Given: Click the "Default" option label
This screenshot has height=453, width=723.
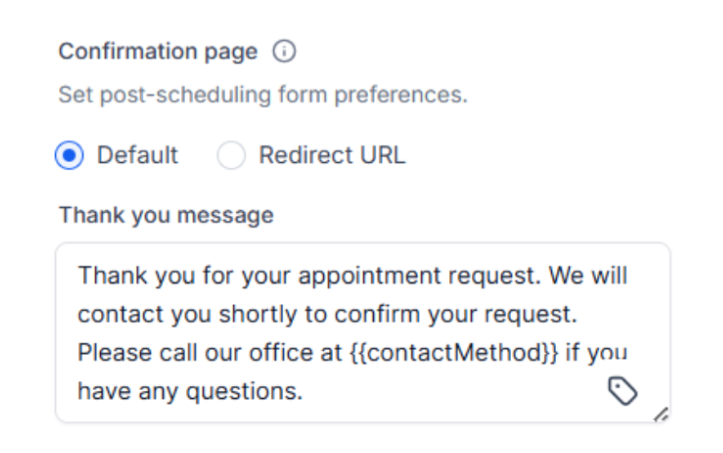Looking at the screenshot, I should [x=137, y=156].
